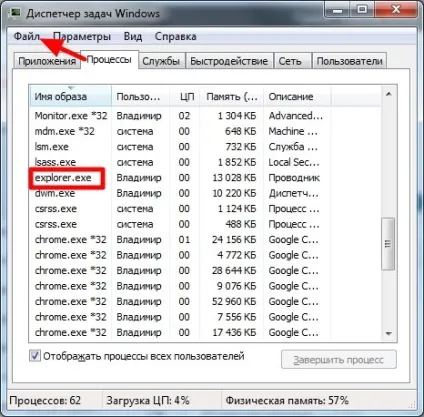The image size is (424, 417).
Task: Switch to the Приложения tab
Action: [x=47, y=61]
